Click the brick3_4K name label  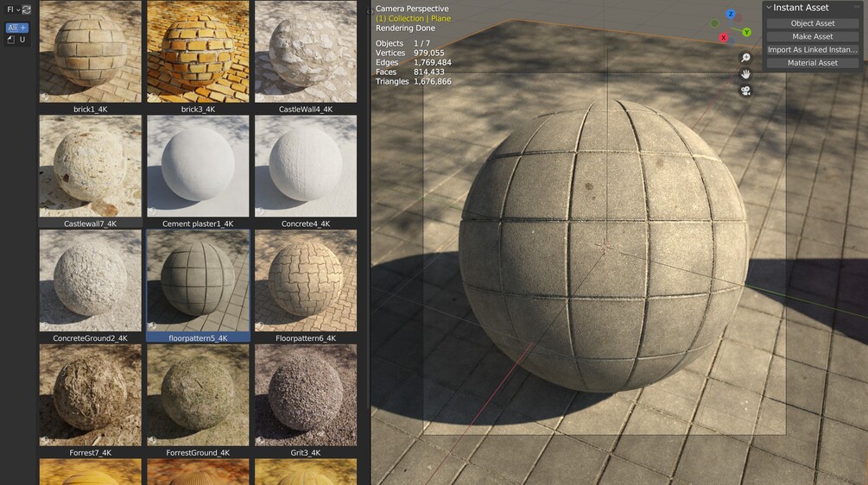click(x=198, y=110)
